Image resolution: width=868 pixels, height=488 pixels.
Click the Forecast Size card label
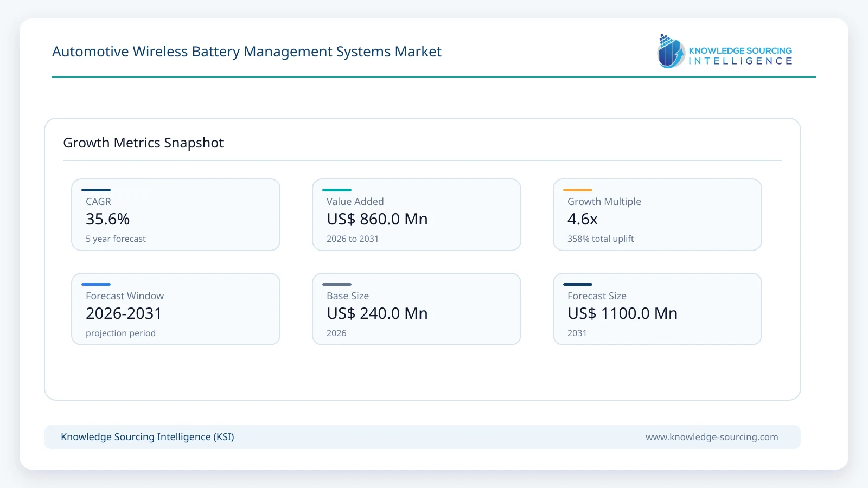pyautogui.click(x=597, y=296)
